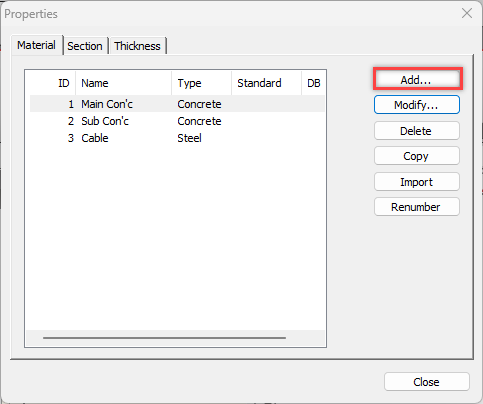Renumber the material IDs
The width and height of the screenshot is (483, 404).
pyautogui.click(x=417, y=207)
